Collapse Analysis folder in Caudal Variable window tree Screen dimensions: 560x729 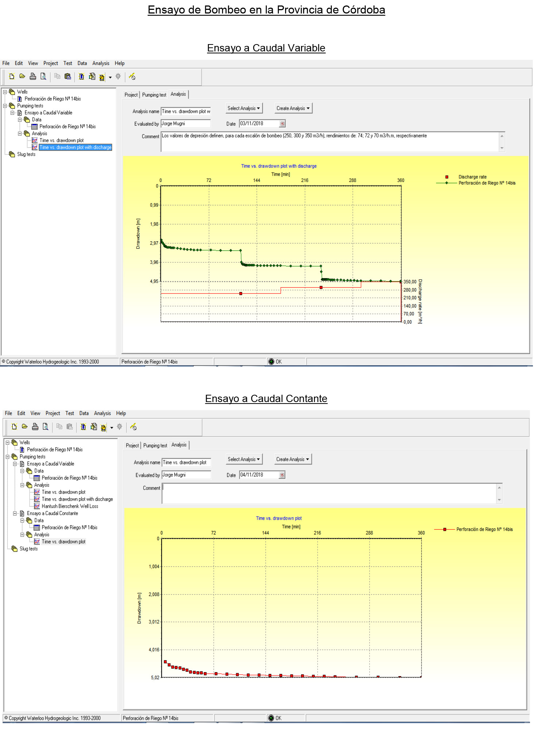tap(20, 133)
